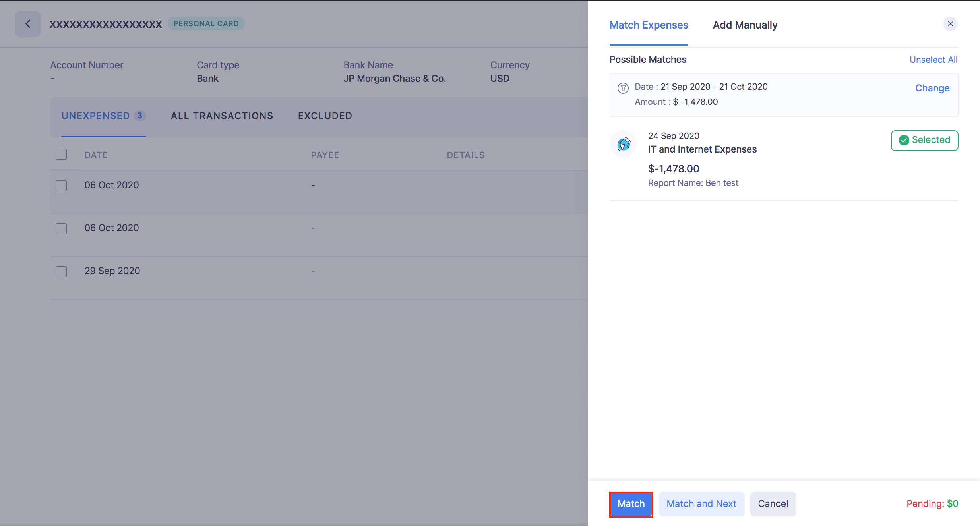Check the select-all checkbox in table header
Screen dimensions: 980x526
(x=61, y=154)
